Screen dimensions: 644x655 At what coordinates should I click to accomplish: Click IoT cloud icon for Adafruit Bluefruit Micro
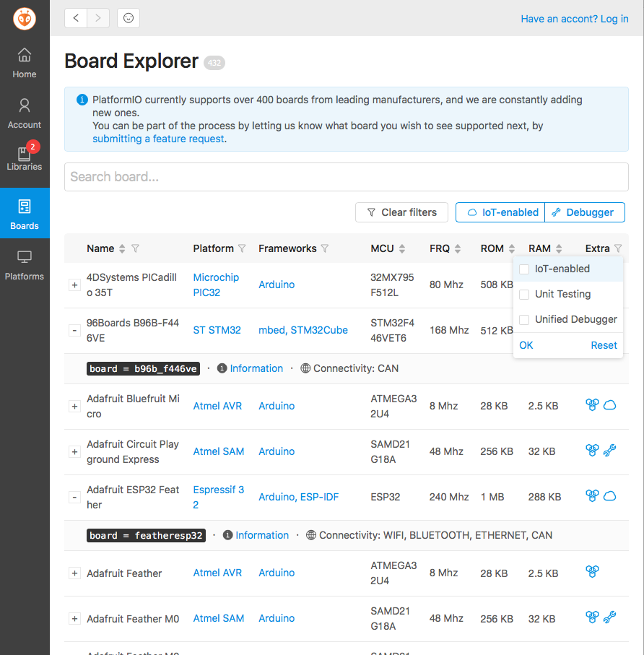coord(610,405)
